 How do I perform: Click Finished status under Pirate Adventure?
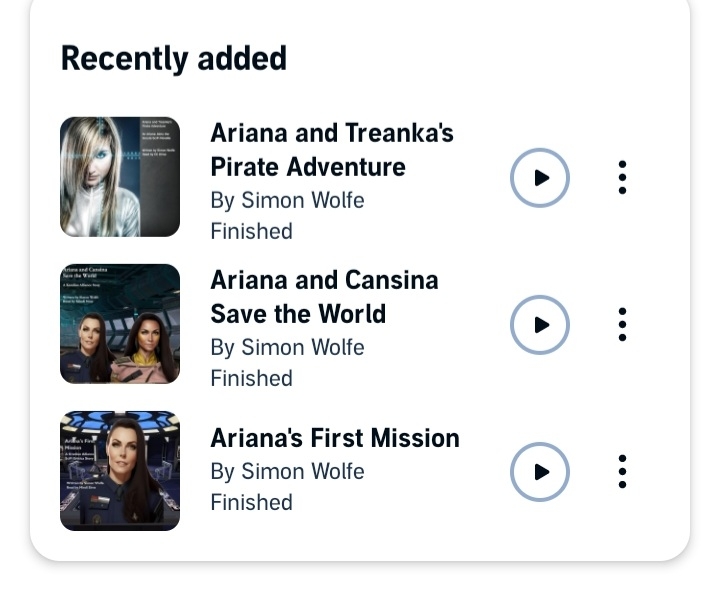[x=251, y=231]
